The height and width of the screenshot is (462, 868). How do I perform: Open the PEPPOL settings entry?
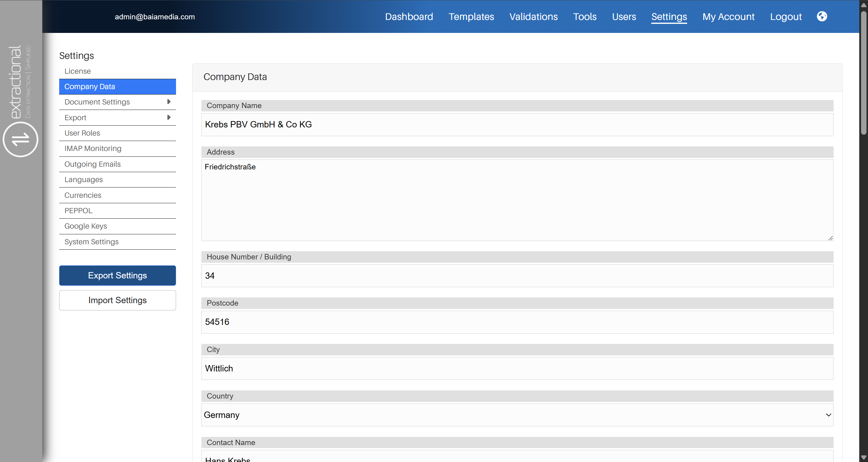coord(78,210)
